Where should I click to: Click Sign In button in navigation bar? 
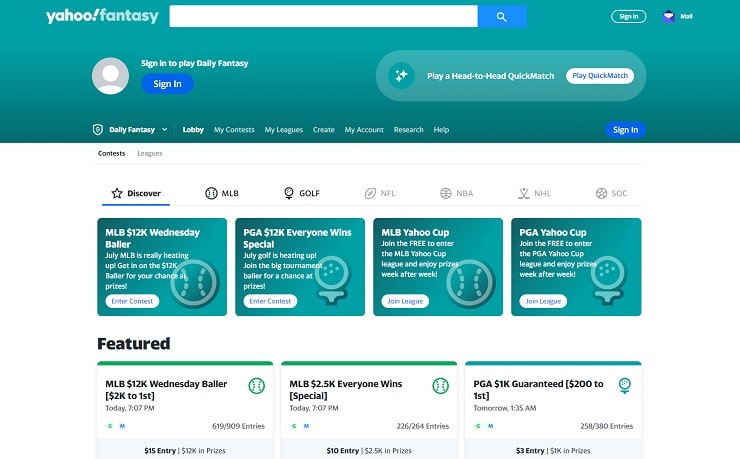pyautogui.click(x=625, y=130)
